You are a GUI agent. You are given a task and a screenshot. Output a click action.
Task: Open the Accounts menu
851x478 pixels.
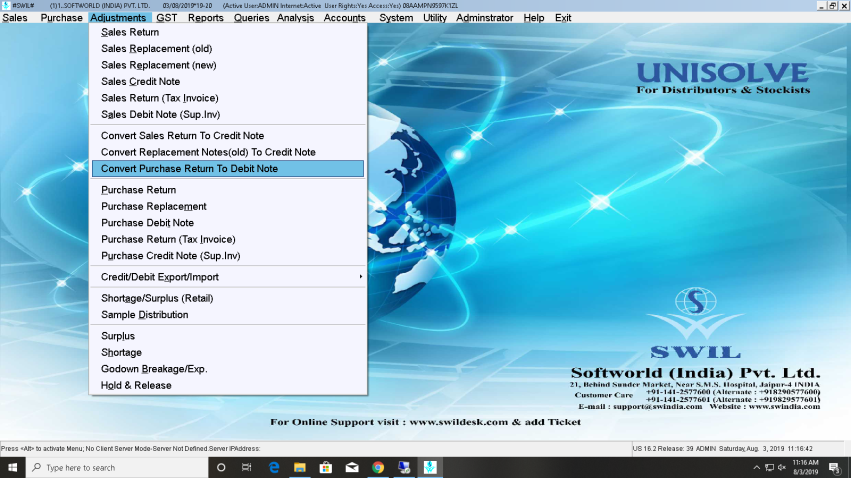coord(345,18)
